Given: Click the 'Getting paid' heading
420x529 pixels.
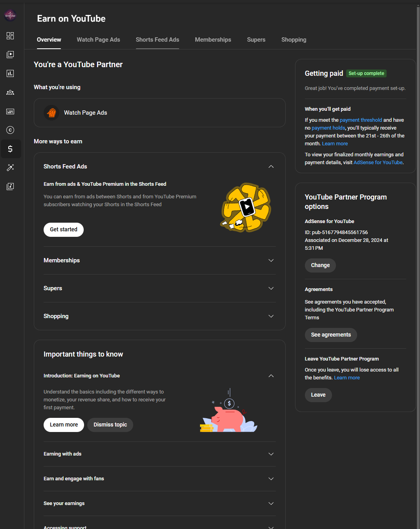Looking at the screenshot, I should [x=324, y=73].
